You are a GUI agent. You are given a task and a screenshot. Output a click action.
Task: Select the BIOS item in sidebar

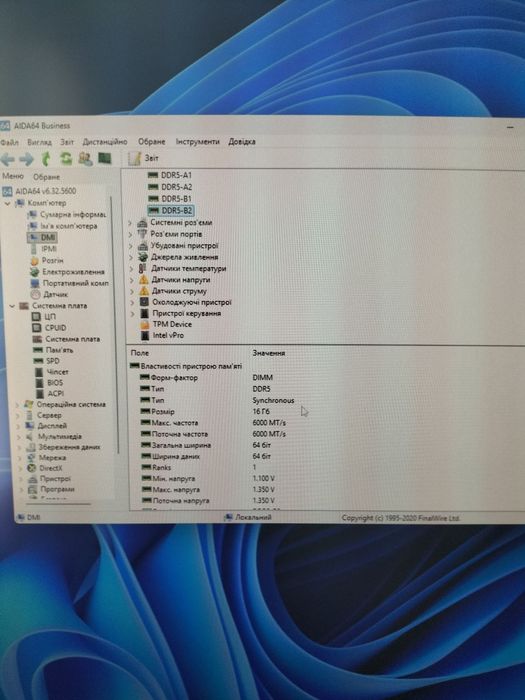click(x=50, y=383)
